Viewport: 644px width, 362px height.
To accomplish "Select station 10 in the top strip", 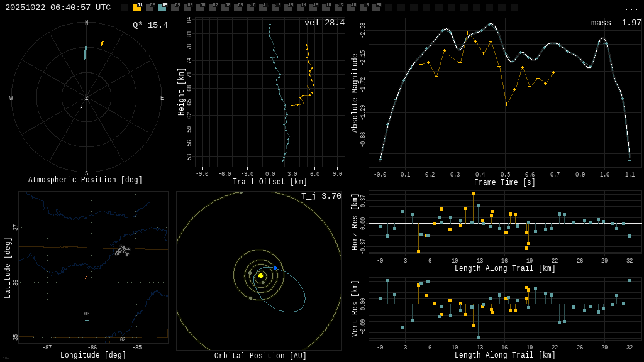I will [x=250, y=8].
